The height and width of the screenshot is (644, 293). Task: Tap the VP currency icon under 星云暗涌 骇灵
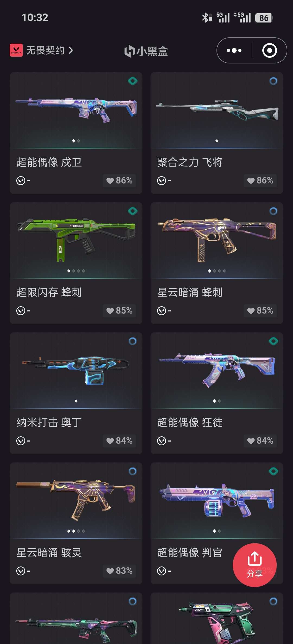21,571
